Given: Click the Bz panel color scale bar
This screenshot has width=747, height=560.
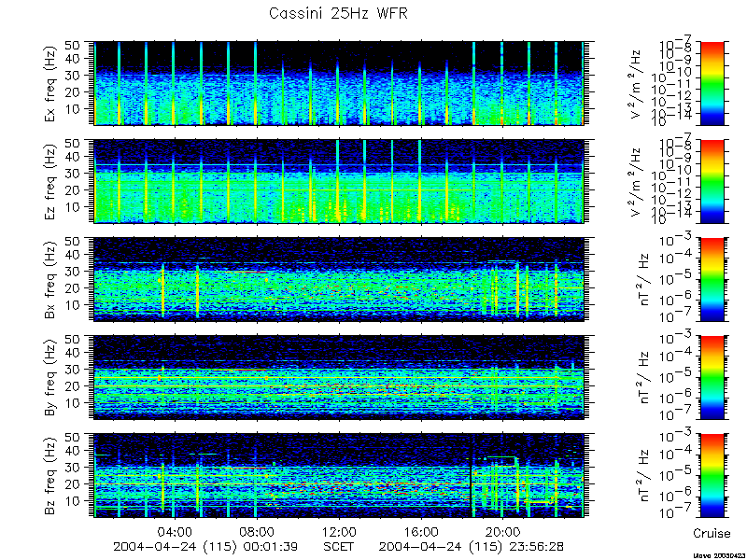Looking at the screenshot, I should tap(712, 475).
